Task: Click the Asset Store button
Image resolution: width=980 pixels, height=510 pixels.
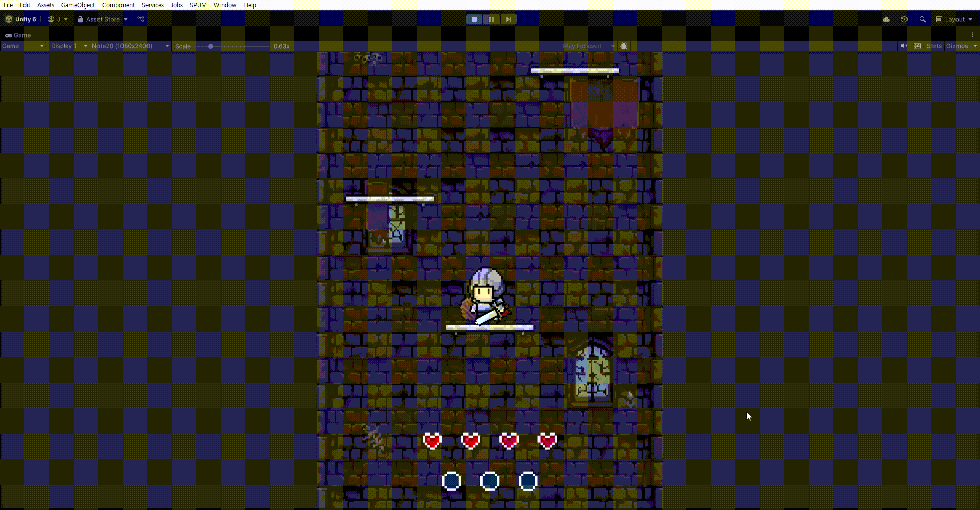Action: [x=102, y=19]
